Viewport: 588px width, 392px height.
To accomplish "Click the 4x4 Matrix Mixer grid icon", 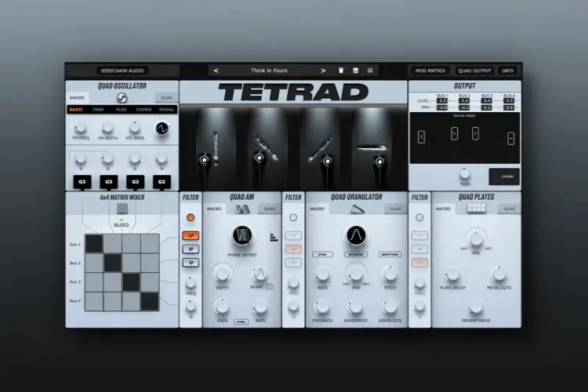I will point(122,209).
